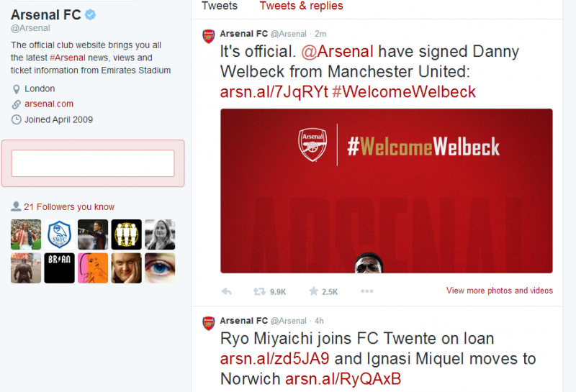Click the verified badge next to Arsenal FC
Screen dimensions: 576x392
91,15
